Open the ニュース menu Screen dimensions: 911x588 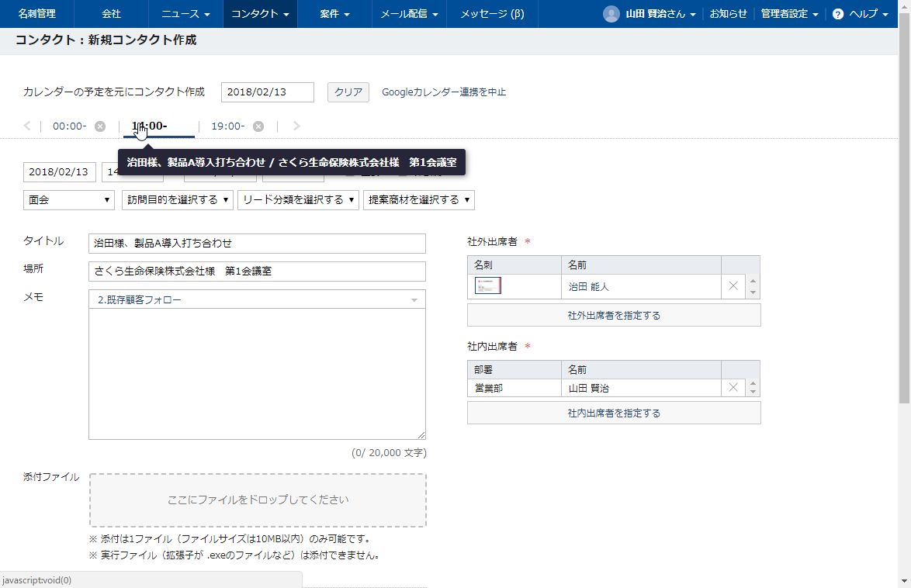(185, 14)
